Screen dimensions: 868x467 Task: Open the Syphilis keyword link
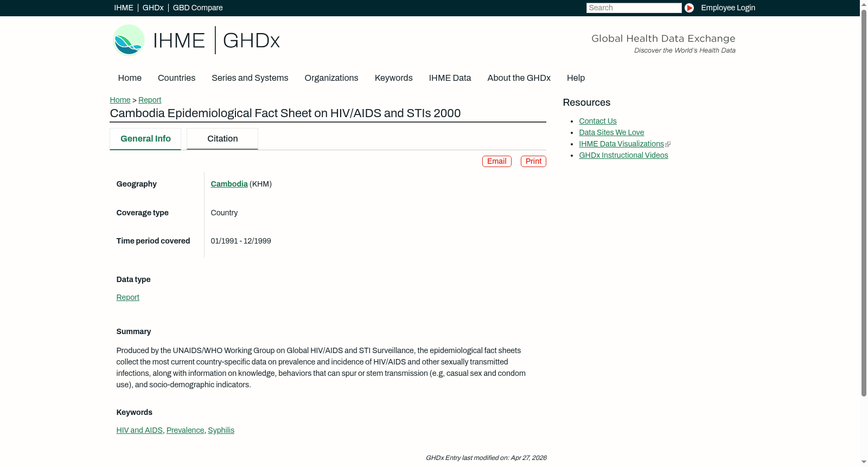tap(221, 431)
